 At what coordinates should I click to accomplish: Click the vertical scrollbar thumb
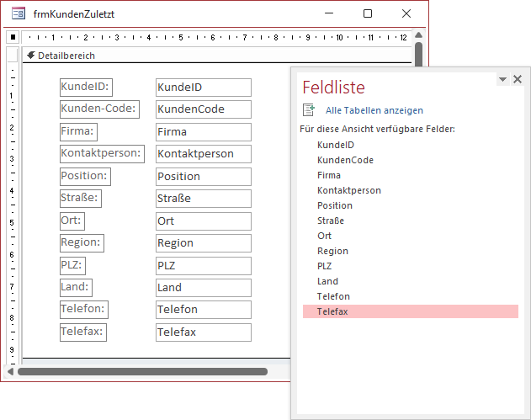click(x=418, y=54)
